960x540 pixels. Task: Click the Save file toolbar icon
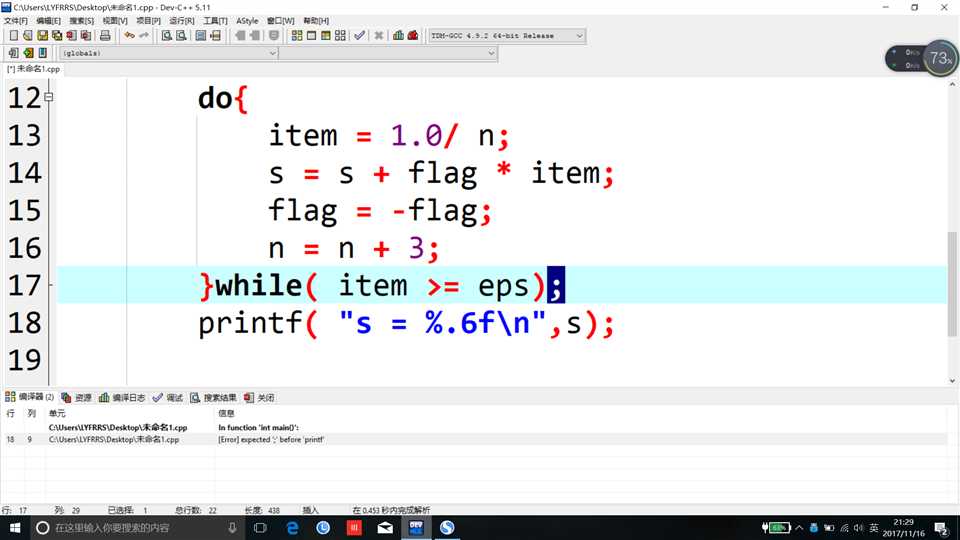pos(42,36)
